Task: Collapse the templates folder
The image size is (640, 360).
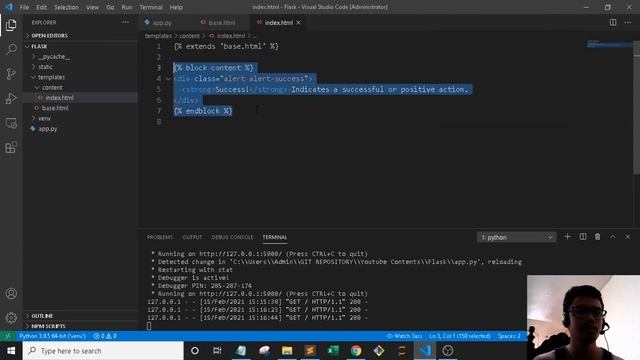Action: click(x=51, y=77)
